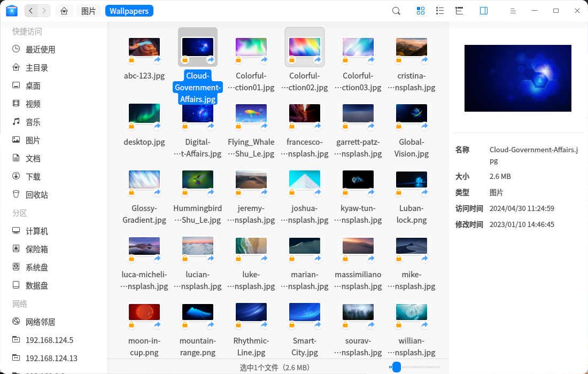Select Colorful-...ction03.jpg thumbnail

(x=358, y=48)
